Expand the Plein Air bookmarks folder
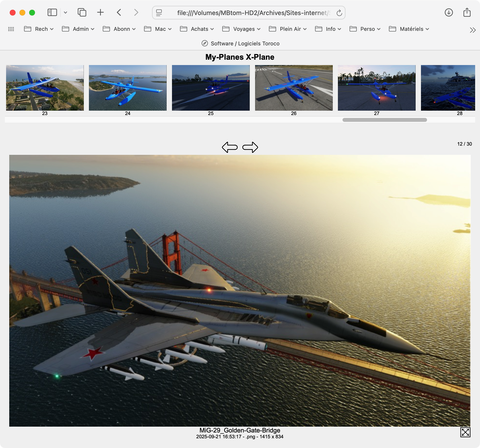Image resolution: width=480 pixels, height=448 pixels. tap(288, 29)
